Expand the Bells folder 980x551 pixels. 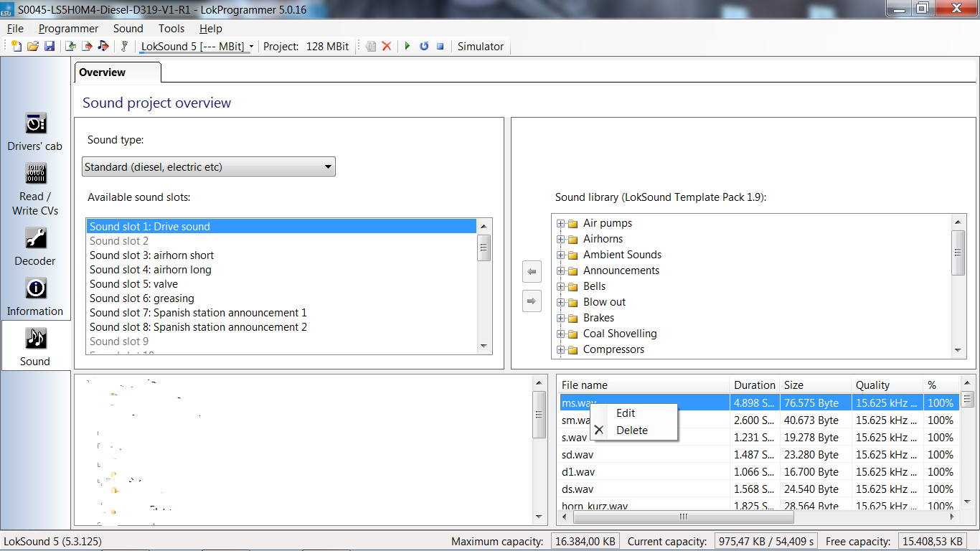coord(560,286)
